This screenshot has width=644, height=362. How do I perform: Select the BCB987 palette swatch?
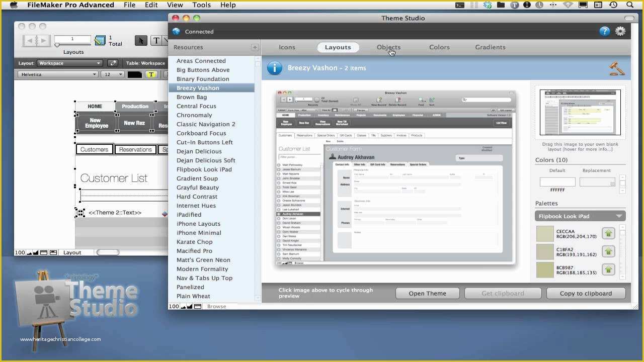coord(545,270)
